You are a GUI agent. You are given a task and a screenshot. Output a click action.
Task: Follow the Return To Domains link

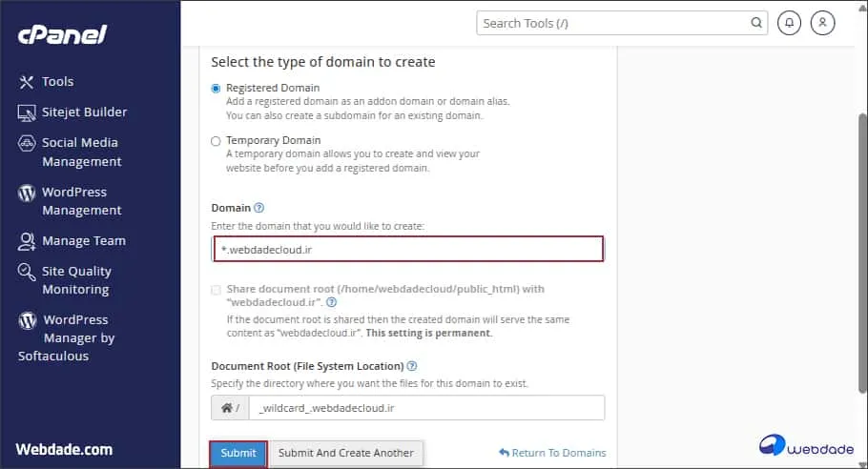[552, 453]
